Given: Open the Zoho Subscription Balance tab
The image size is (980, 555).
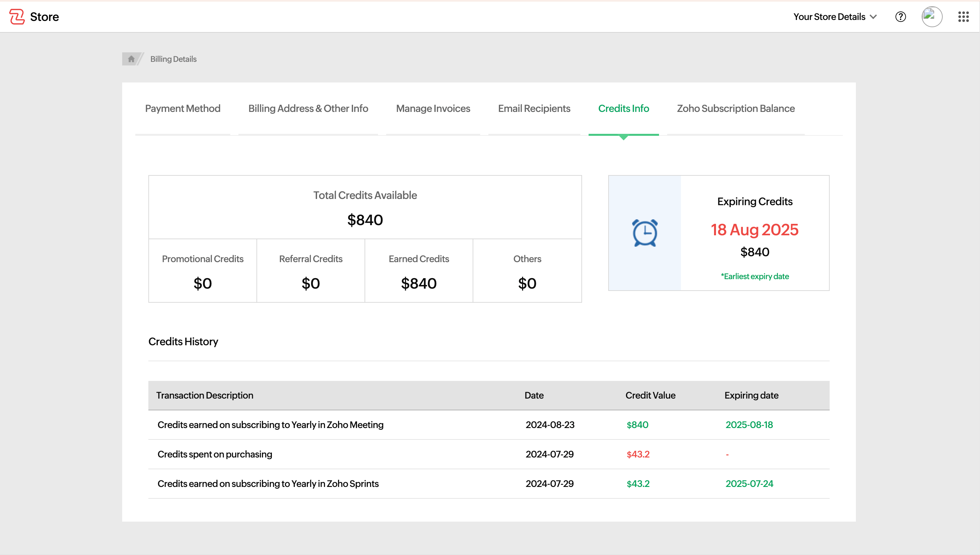Looking at the screenshot, I should pyautogui.click(x=735, y=109).
